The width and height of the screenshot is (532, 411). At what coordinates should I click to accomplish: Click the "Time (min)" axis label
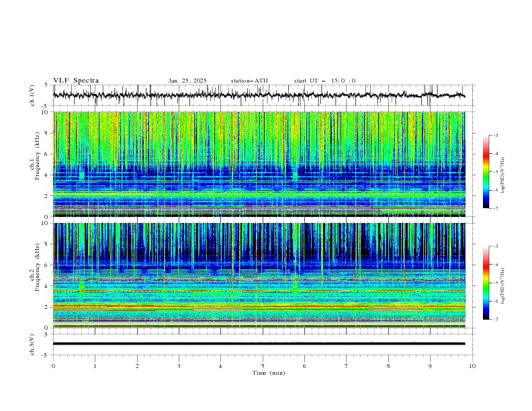(x=269, y=373)
